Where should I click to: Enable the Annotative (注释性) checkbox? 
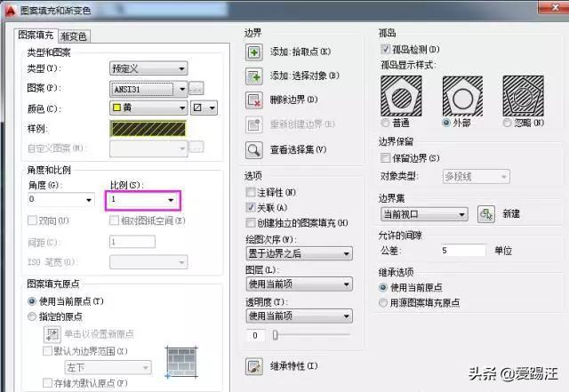click(251, 192)
